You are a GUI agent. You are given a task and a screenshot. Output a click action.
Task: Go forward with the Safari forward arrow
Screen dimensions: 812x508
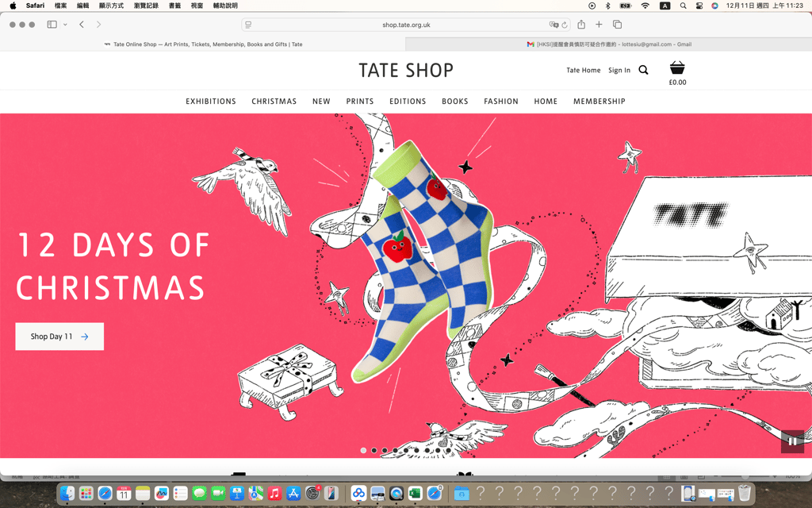pos(98,25)
